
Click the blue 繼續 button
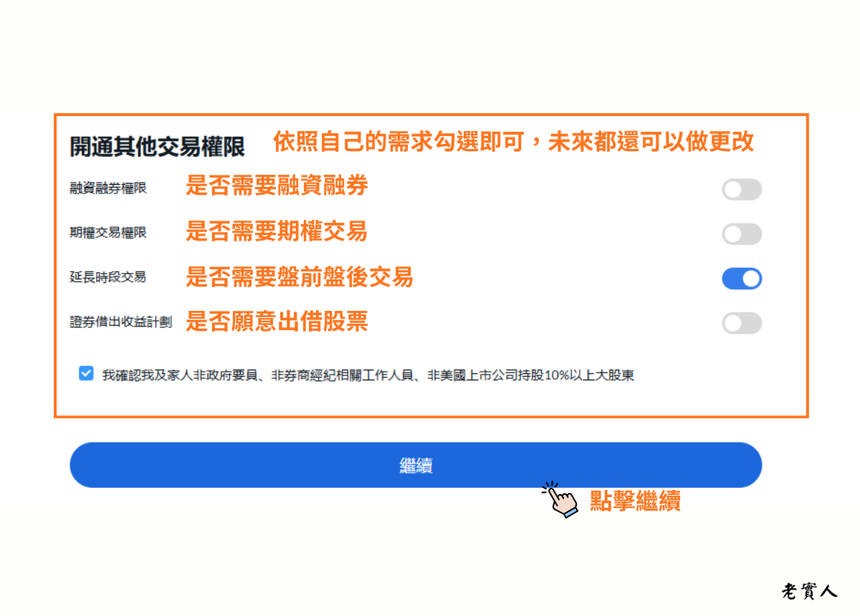(416, 464)
